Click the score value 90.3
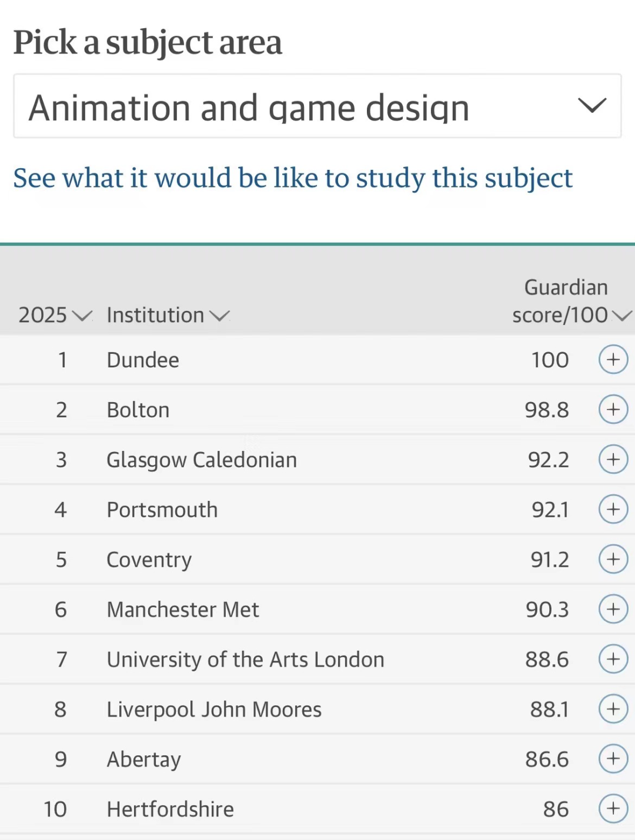The height and width of the screenshot is (840, 635). pos(547,610)
